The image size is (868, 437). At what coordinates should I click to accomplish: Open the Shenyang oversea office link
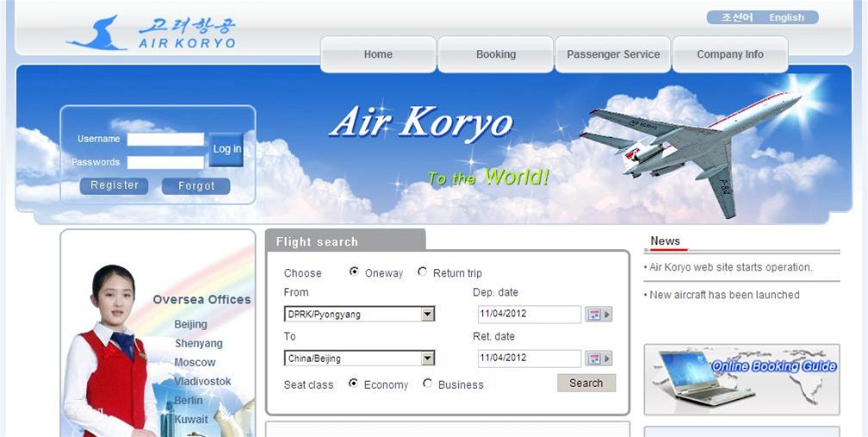pos(199,343)
